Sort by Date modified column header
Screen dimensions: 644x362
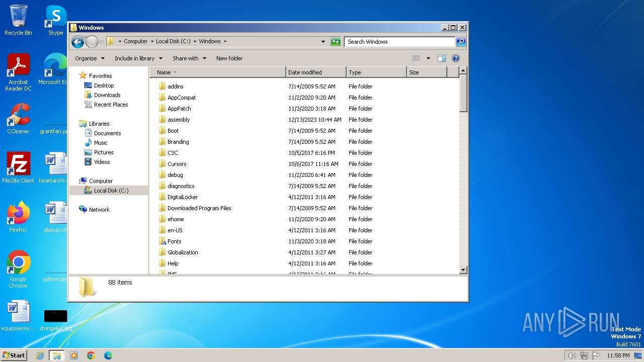[x=316, y=72]
